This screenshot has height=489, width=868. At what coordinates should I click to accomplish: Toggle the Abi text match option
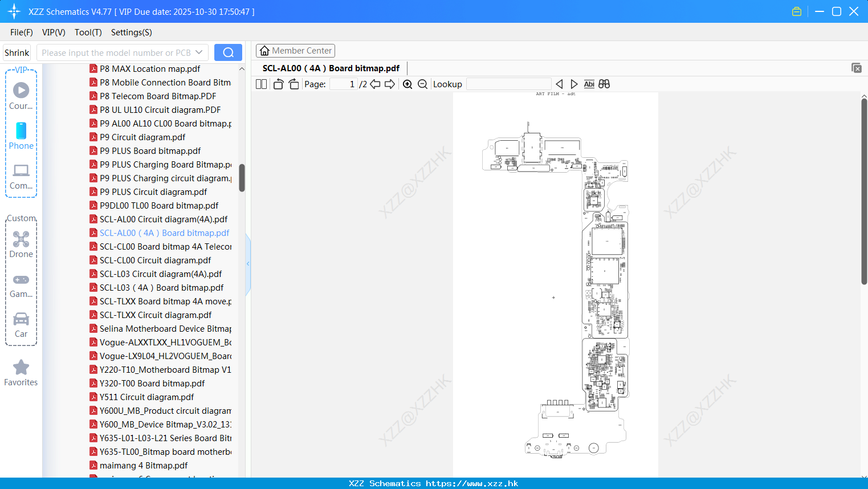589,84
